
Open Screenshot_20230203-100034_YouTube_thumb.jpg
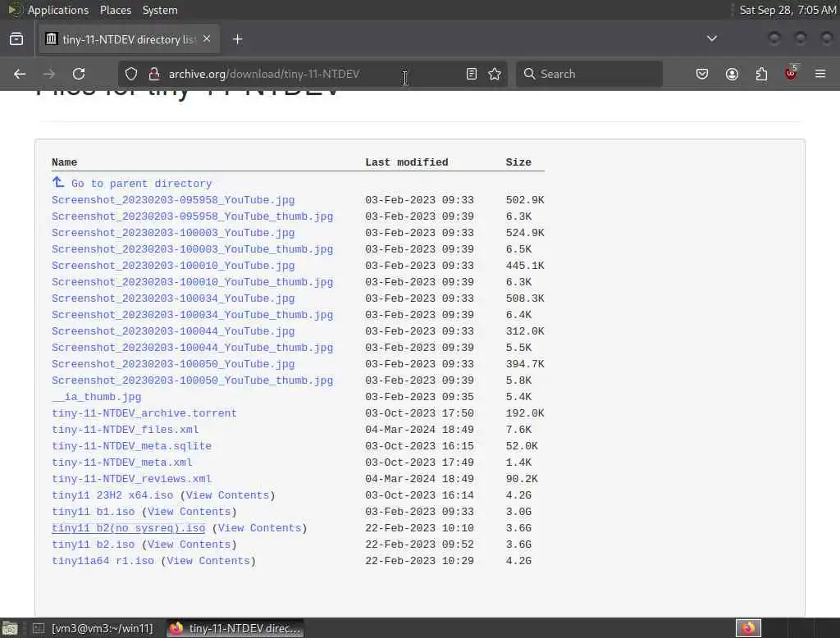point(192,314)
